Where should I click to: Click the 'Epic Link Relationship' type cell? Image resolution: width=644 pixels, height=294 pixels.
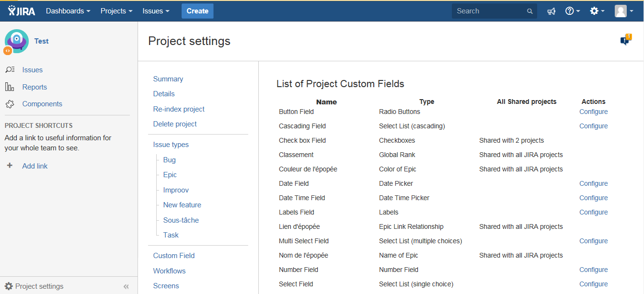411,226
